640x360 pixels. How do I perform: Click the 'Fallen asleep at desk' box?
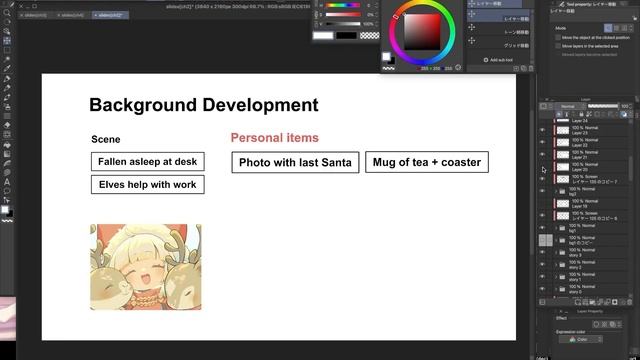[x=148, y=162]
